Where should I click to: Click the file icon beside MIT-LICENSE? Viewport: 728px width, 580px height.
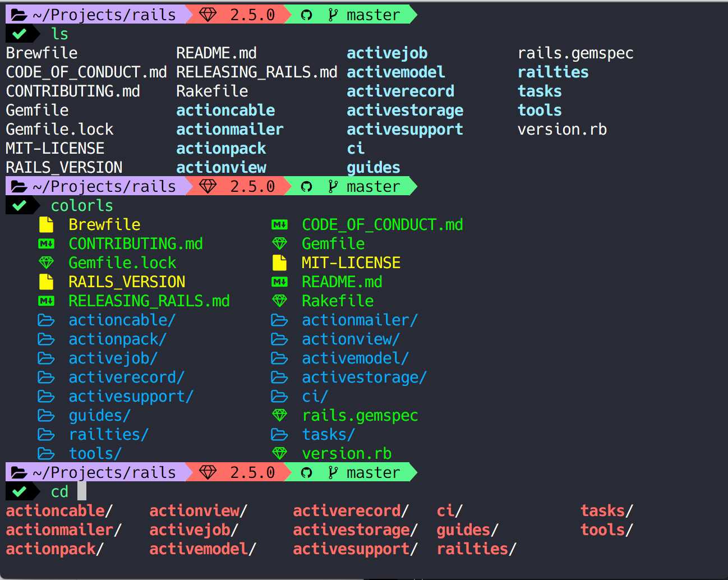point(280,263)
